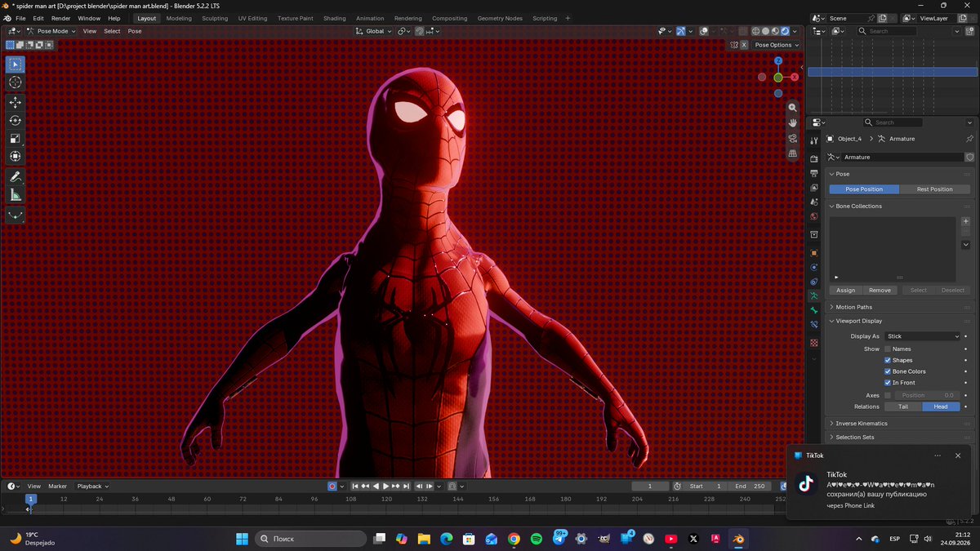
Task: Switch to the Shading workspace tab
Action: pos(334,18)
